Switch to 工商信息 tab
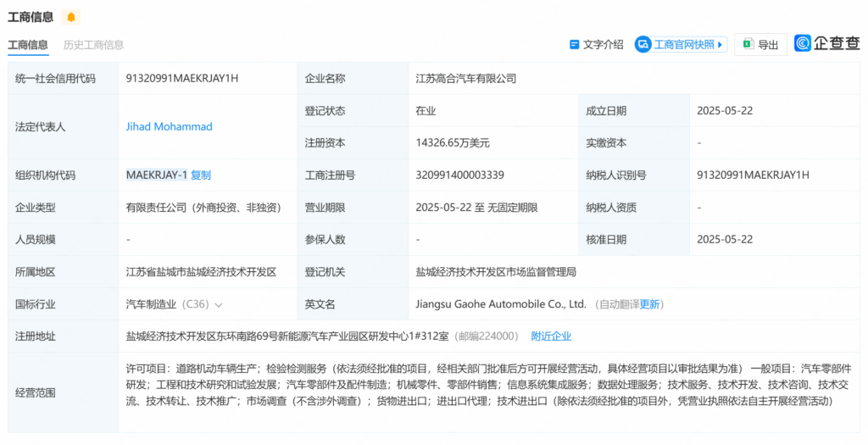This screenshot has width=868, height=445. click(28, 45)
